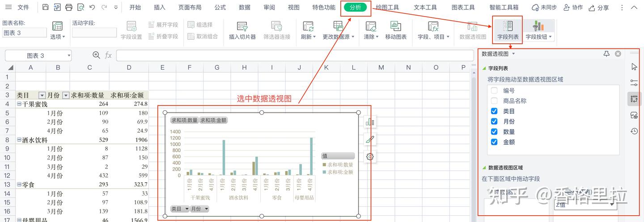Image resolution: width=644 pixels, height=222 pixels.
Task: Click 更改数据源 change data source icon
Action: click(339, 26)
